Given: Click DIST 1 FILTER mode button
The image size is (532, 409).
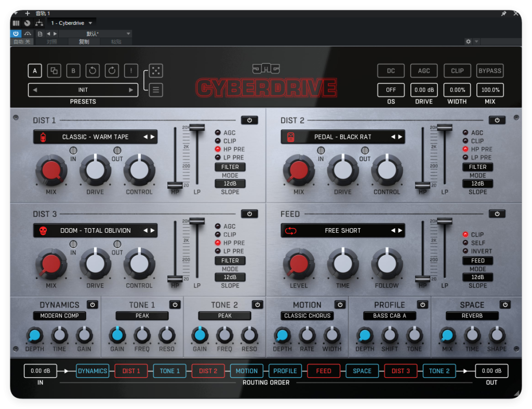Looking at the screenshot, I should tap(230, 167).
